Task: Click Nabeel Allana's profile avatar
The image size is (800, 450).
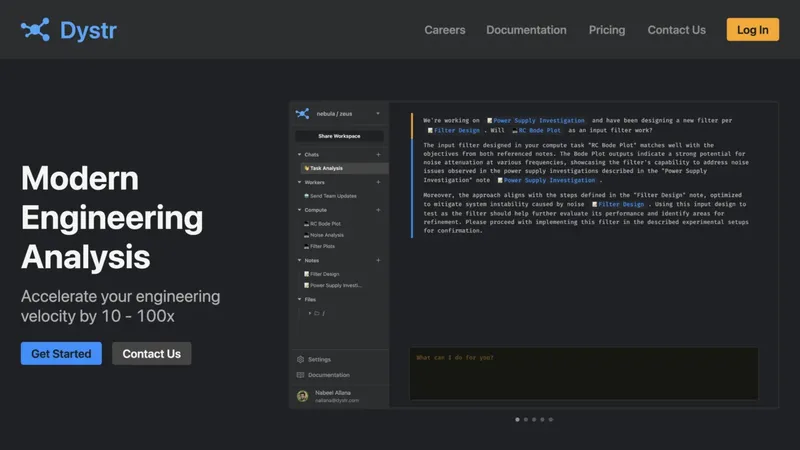Action: click(x=302, y=396)
